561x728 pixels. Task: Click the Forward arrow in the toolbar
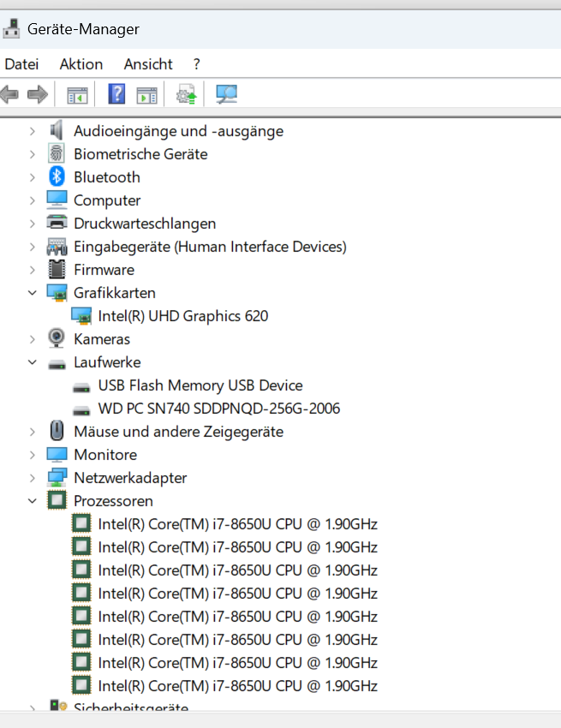click(x=38, y=94)
